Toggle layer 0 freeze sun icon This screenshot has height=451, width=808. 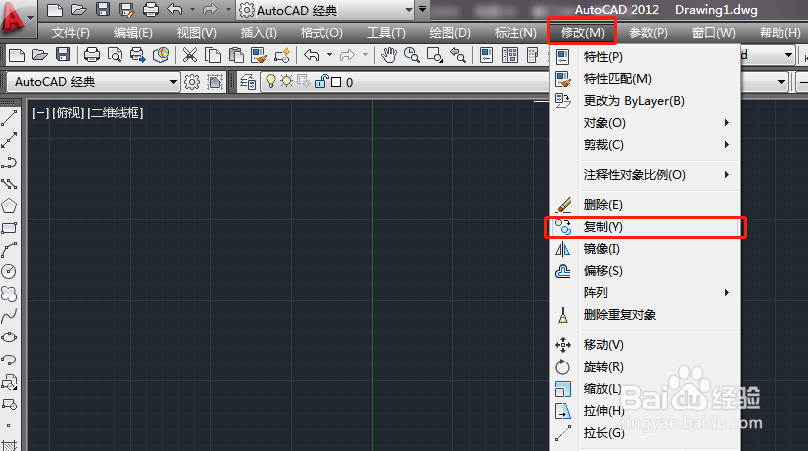click(287, 81)
